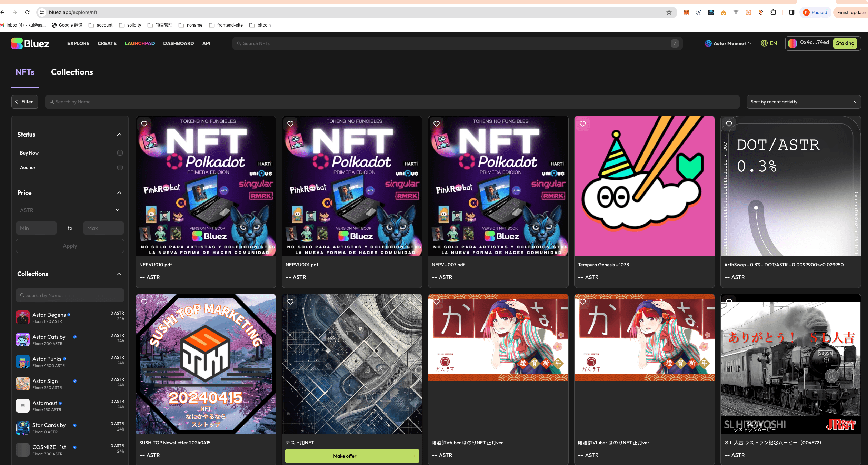Open the frontend-site bookmarks folder

tap(226, 25)
